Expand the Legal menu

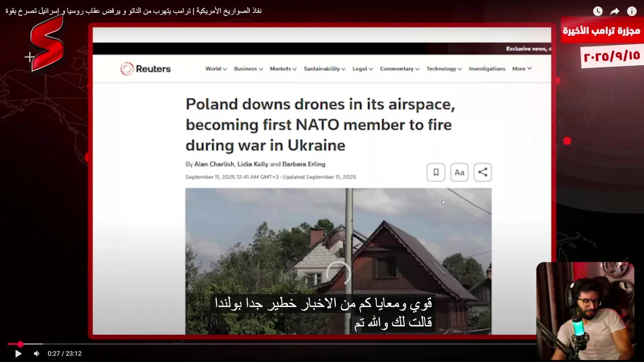pos(362,69)
